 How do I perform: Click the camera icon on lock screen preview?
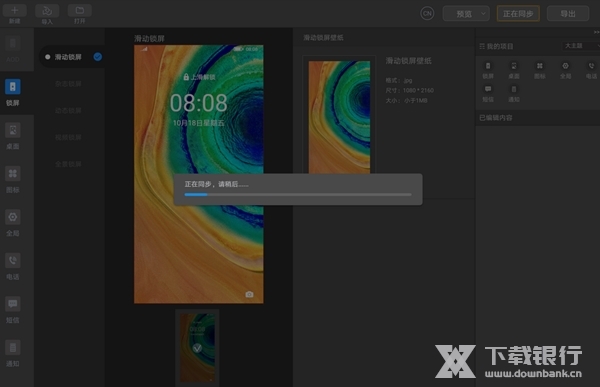click(249, 294)
